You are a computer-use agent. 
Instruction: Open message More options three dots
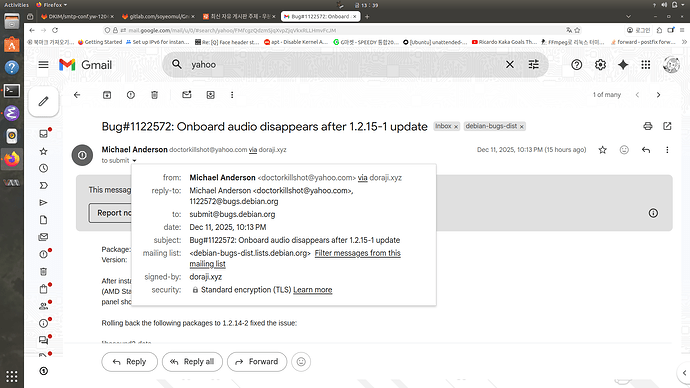pos(667,150)
